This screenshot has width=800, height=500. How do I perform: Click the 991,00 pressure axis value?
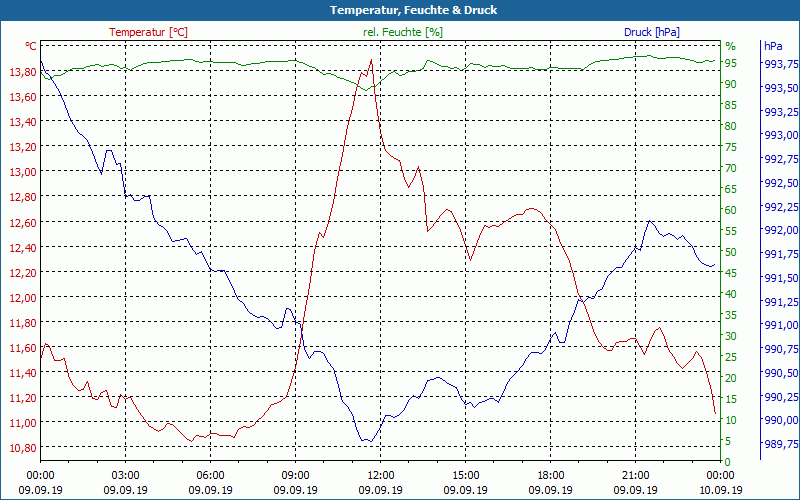781,326
